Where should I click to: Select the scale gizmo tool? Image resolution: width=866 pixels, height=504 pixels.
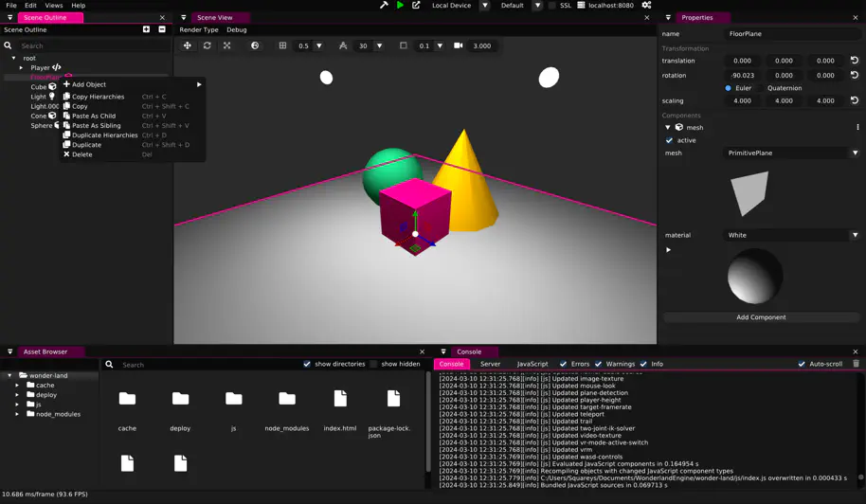point(226,45)
